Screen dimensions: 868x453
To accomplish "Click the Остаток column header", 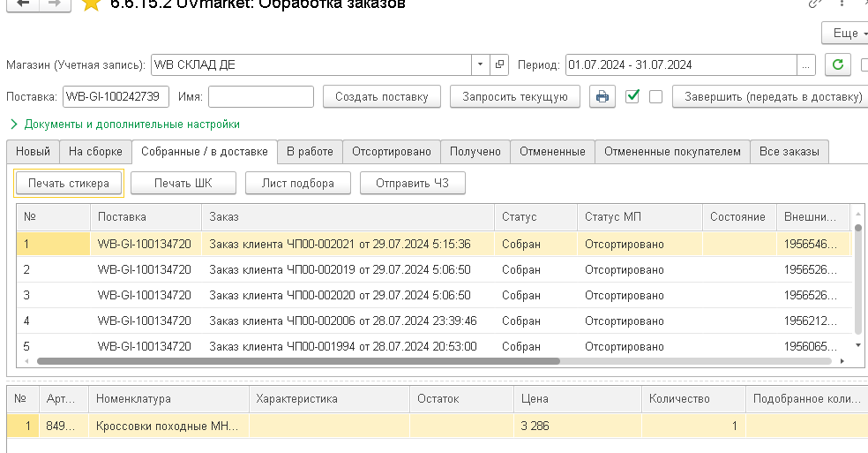I will click(x=461, y=398).
